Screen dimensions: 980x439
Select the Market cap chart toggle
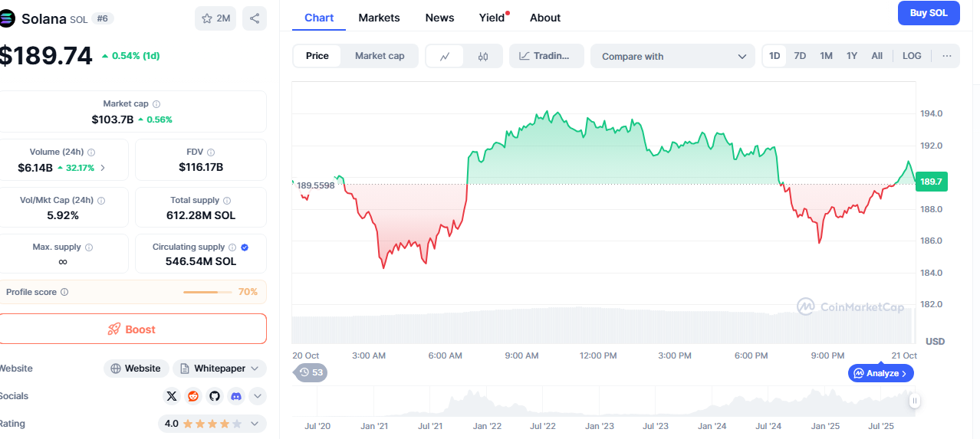tap(380, 56)
